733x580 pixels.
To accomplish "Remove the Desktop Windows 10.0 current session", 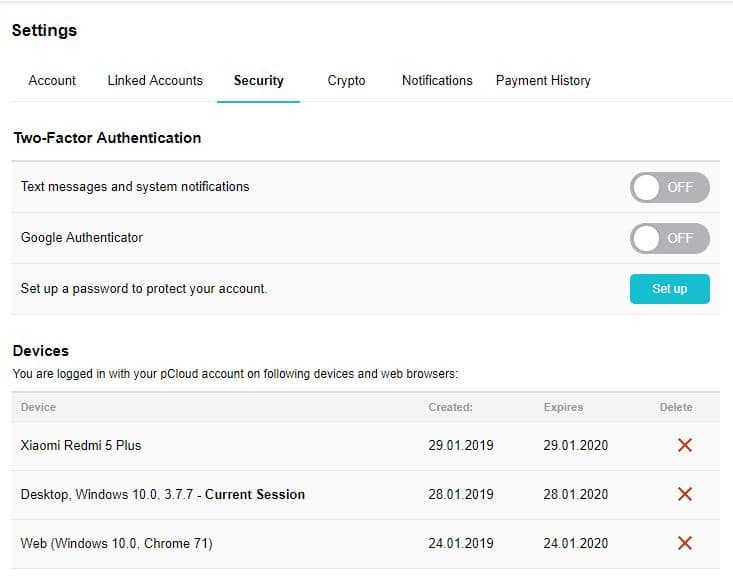I will click(684, 494).
